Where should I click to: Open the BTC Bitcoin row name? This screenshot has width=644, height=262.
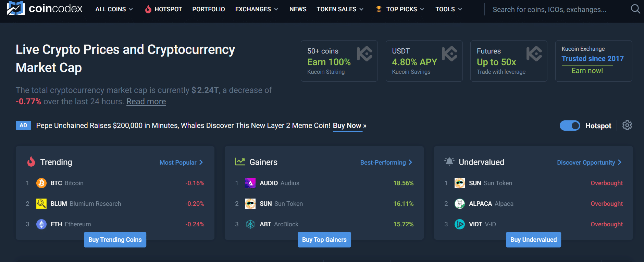pyautogui.click(x=67, y=183)
